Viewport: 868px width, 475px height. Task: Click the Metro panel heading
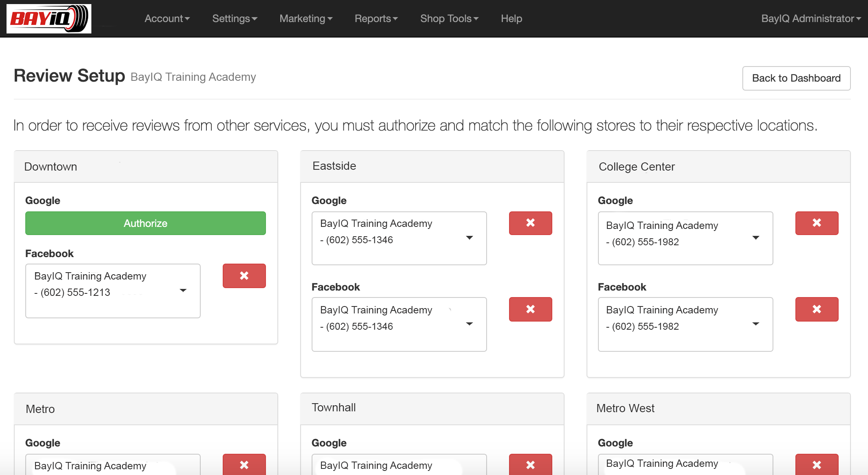pos(146,409)
